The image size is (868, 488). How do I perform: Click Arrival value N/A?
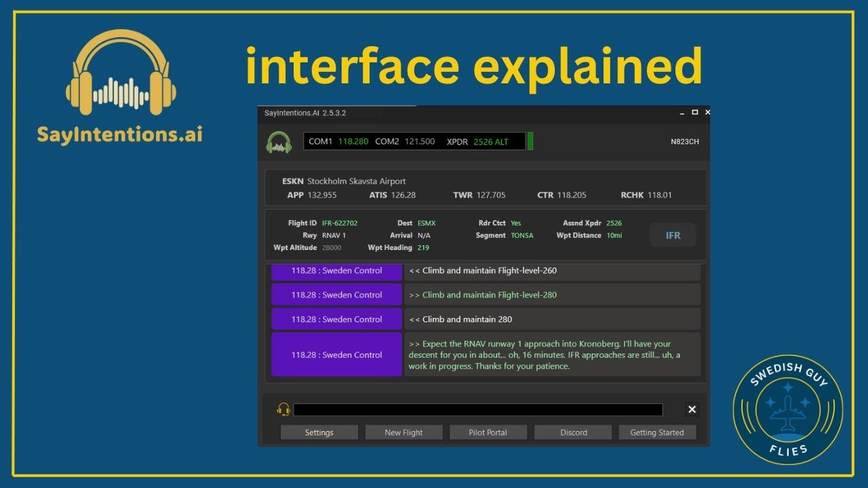(424, 235)
